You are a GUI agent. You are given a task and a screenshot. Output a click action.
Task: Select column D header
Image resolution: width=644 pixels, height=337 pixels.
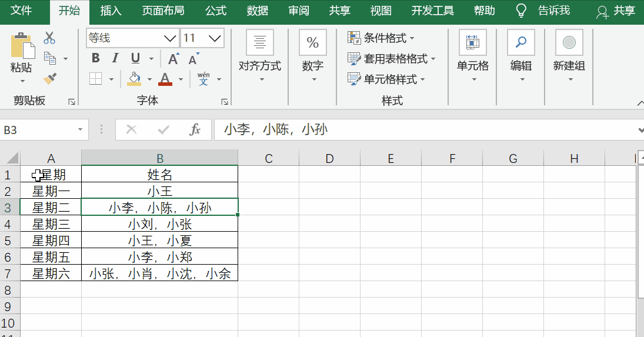[329, 158]
